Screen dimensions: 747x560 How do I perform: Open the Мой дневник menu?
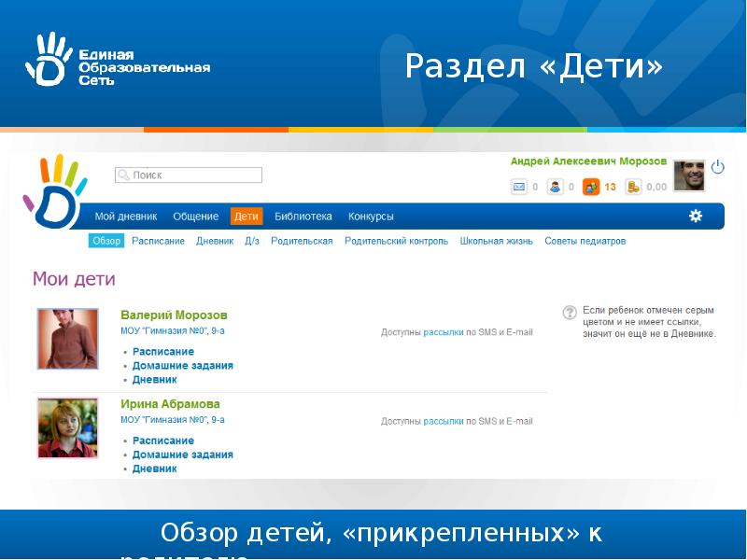point(126,217)
